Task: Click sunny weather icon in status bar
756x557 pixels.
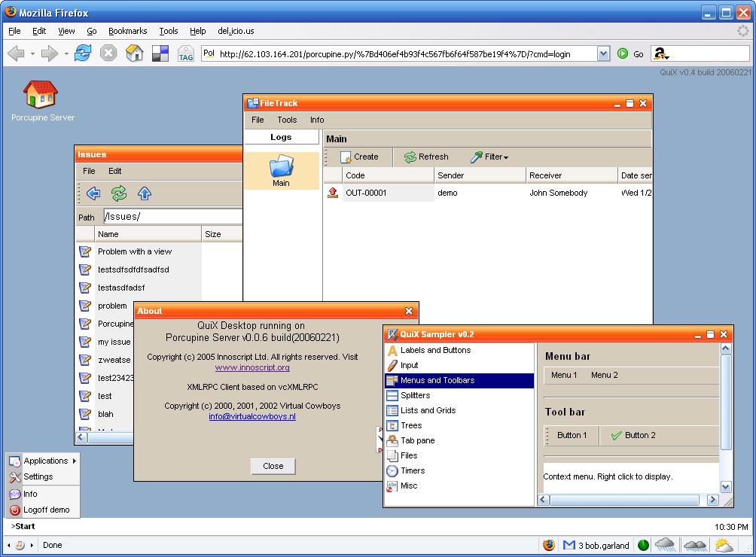Action: point(723,546)
